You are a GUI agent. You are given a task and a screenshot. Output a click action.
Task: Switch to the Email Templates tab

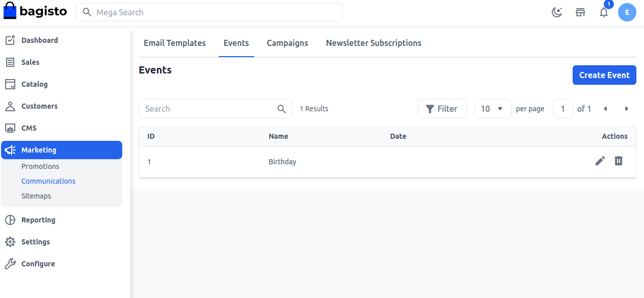tap(175, 43)
